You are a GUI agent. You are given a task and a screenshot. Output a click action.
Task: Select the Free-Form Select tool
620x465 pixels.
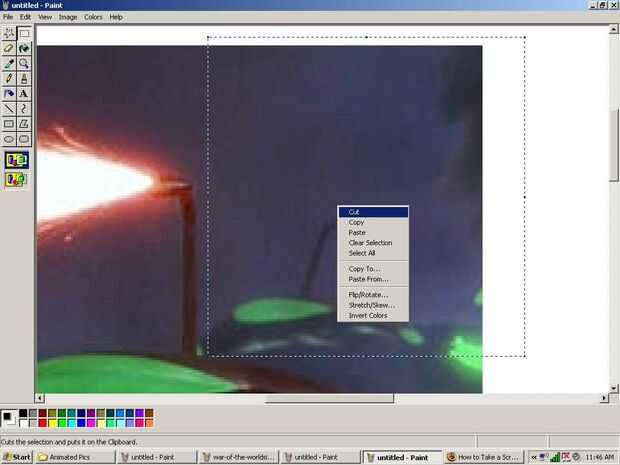[x=9, y=34]
